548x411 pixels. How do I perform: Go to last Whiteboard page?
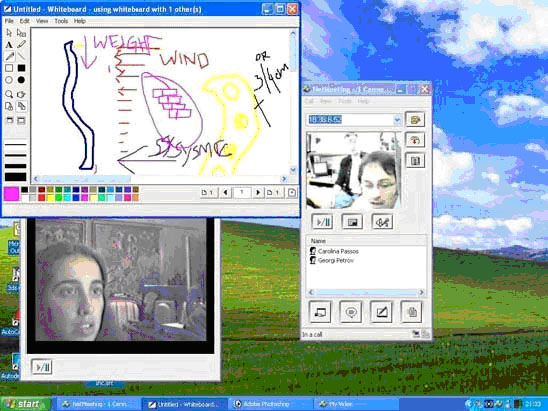[x=274, y=193]
